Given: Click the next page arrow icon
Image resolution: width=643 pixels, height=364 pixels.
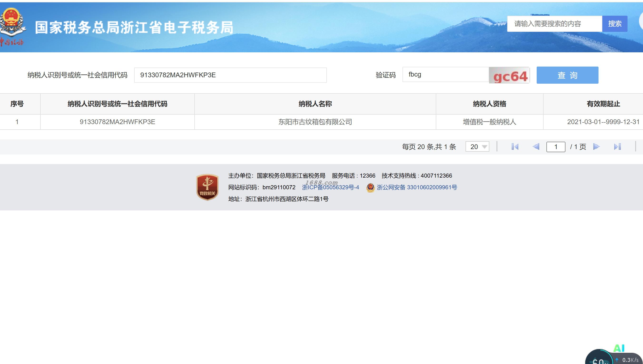Looking at the screenshot, I should pyautogui.click(x=596, y=147).
